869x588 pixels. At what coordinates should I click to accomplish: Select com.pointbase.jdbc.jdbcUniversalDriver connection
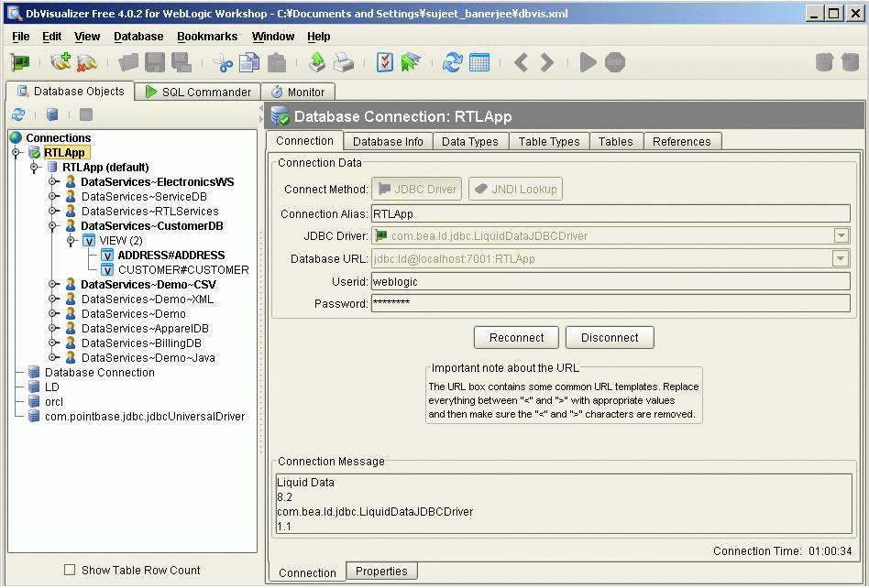pos(145,417)
